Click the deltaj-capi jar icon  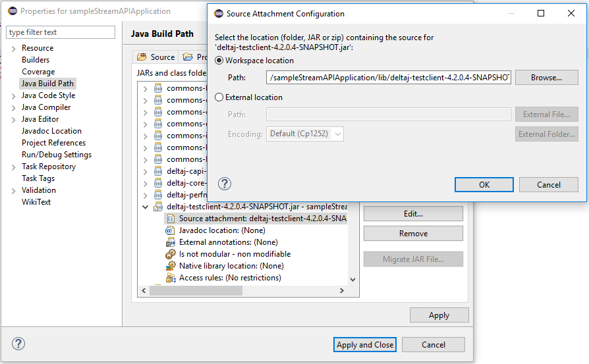[x=158, y=172]
